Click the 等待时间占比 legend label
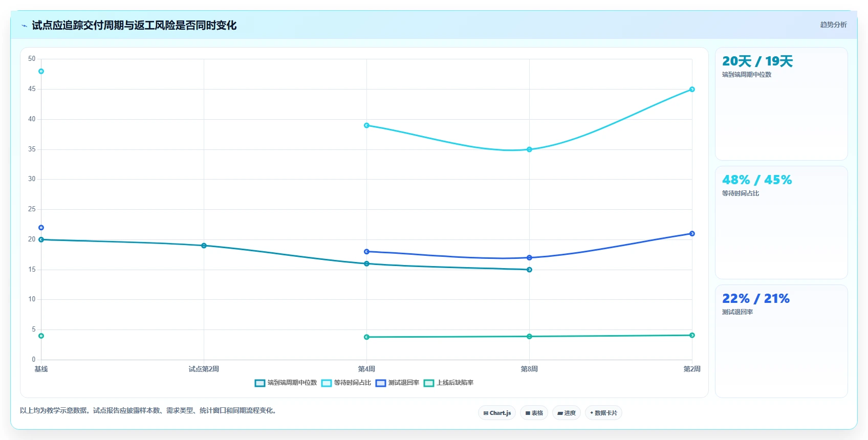This screenshot has height=440, width=868. (353, 383)
